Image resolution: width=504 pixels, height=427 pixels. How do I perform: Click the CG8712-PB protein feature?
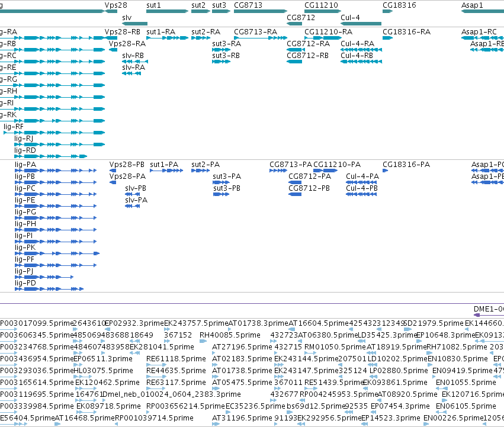pos(295,194)
